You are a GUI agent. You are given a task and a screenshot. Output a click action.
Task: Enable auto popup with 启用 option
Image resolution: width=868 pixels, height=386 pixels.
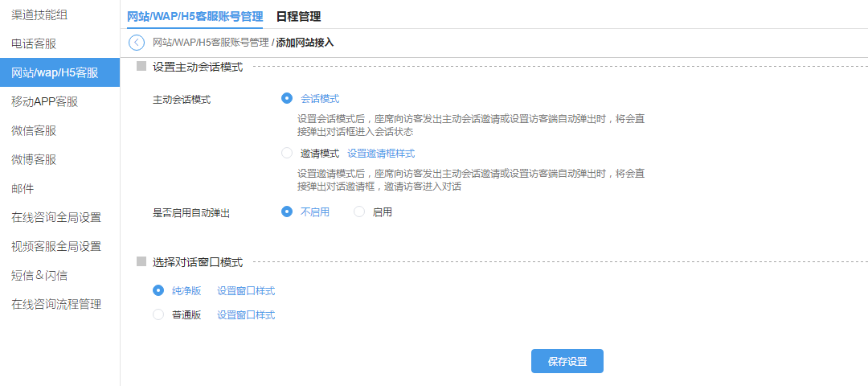359,212
